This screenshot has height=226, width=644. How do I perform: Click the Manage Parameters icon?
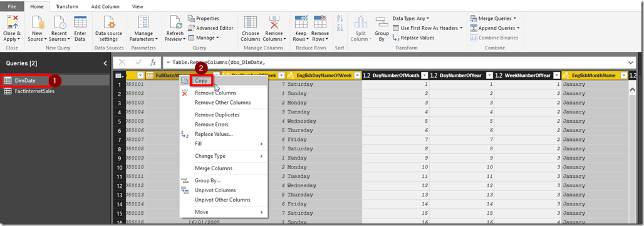pos(143,22)
